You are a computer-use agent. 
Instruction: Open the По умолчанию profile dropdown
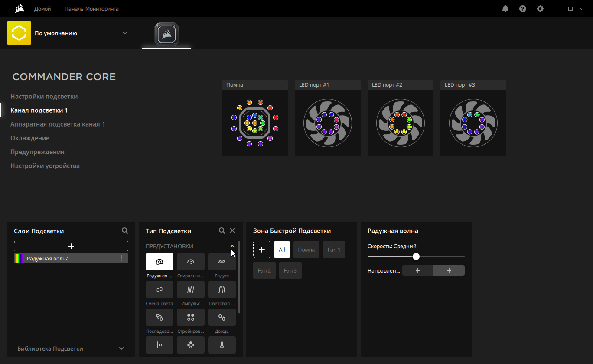coord(125,33)
